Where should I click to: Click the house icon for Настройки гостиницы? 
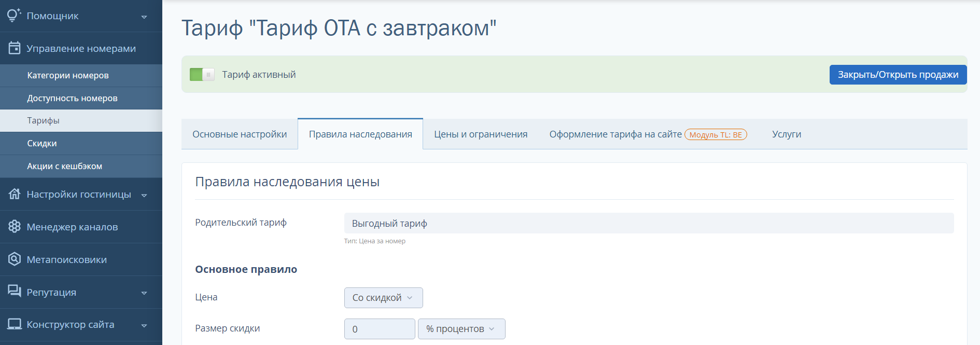point(15,194)
